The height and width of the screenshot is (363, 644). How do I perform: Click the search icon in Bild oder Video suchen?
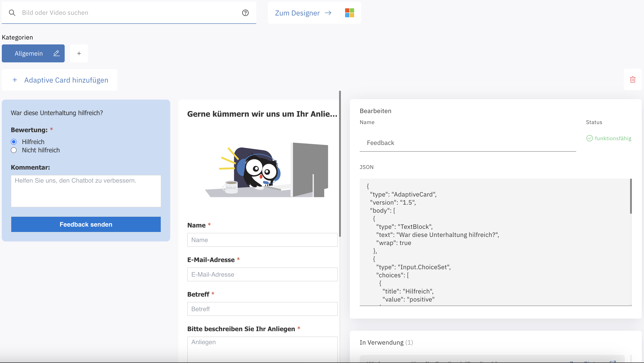coord(12,12)
